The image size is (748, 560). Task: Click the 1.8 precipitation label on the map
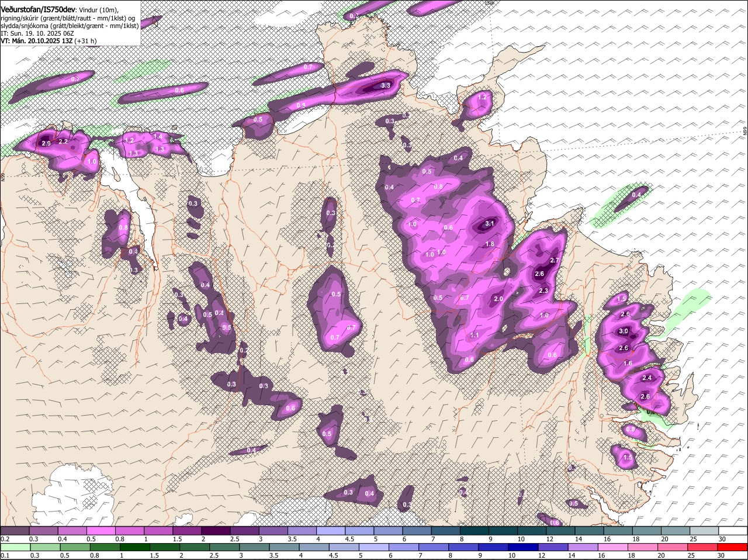[490, 244]
